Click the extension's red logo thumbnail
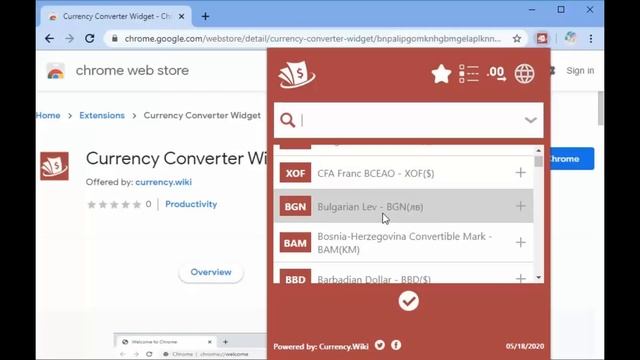This screenshot has height=360, width=640. 54,166
